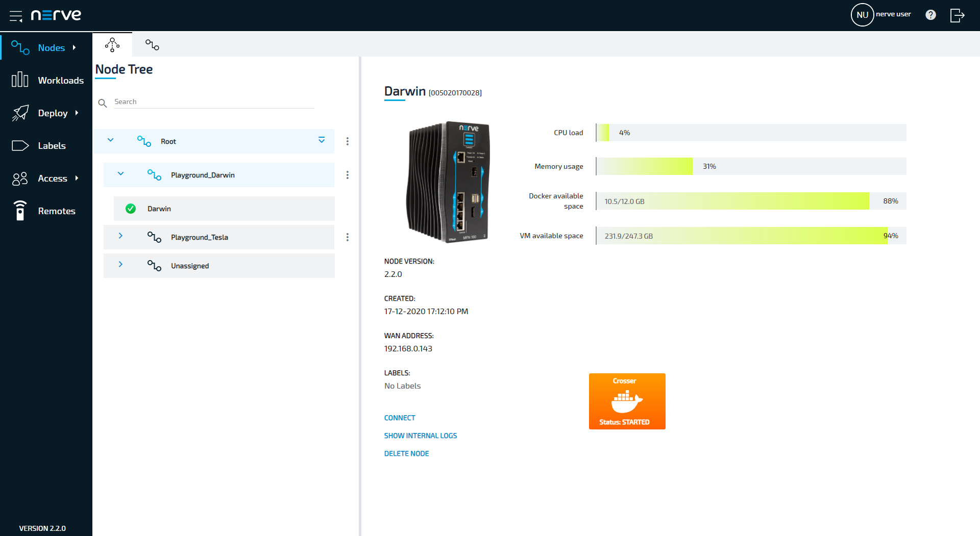Open the nerve user avatar
This screenshot has height=536, width=980.
pyautogui.click(x=862, y=15)
